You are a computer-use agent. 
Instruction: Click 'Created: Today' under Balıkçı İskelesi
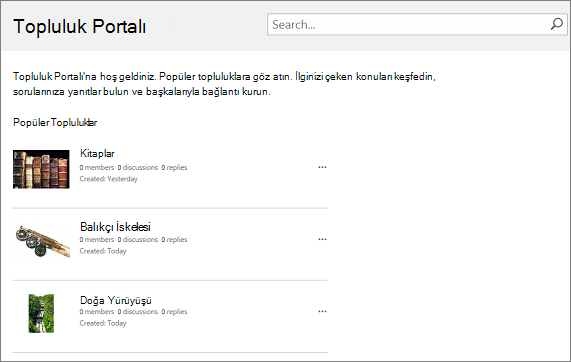(103, 251)
